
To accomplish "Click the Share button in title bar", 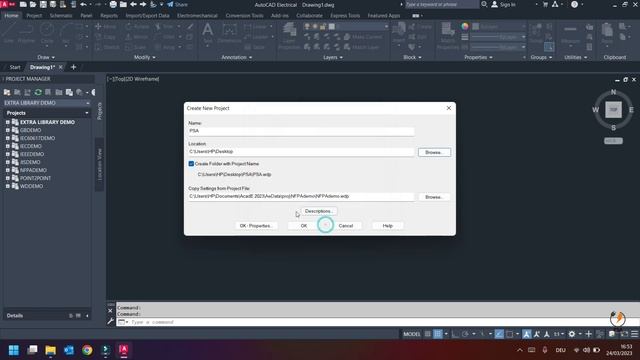I will pyautogui.click(x=177, y=4).
